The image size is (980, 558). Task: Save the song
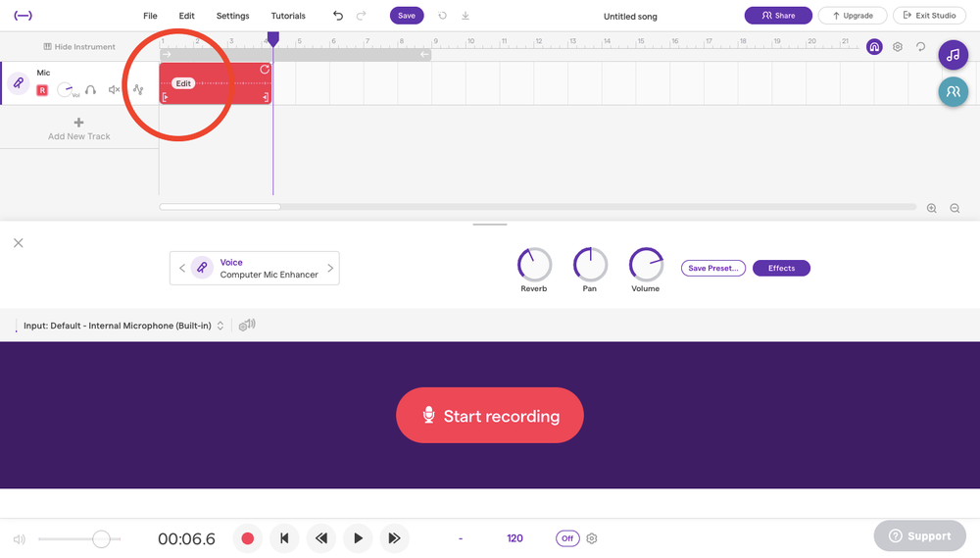(407, 16)
